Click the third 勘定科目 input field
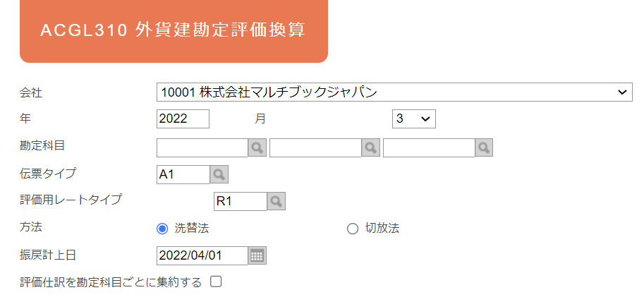This screenshot has height=302, width=644. coord(429,148)
